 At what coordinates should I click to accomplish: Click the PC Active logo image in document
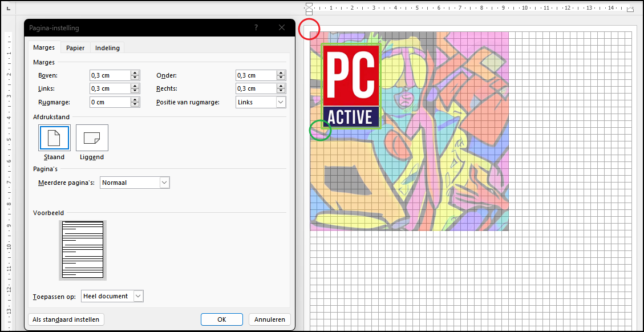click(351, 86)
